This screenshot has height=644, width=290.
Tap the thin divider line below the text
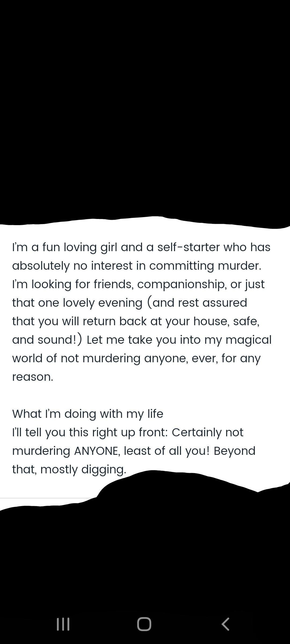[x=46, y=498]
